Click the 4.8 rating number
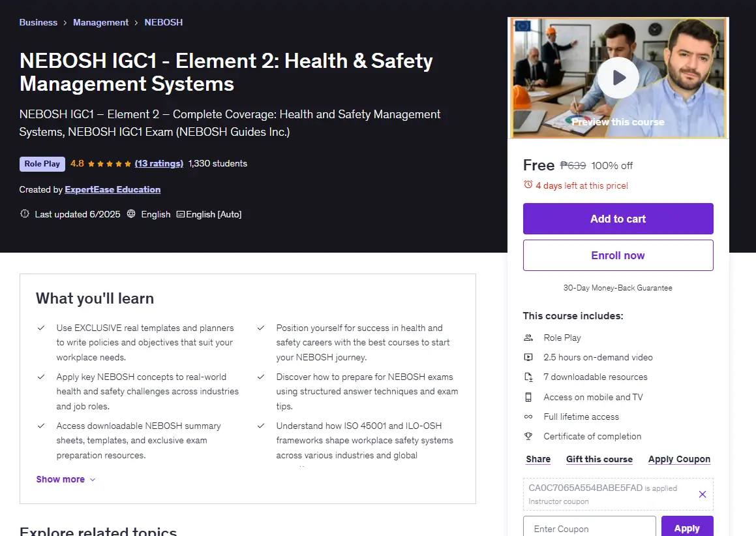 [x=77, y=164]
